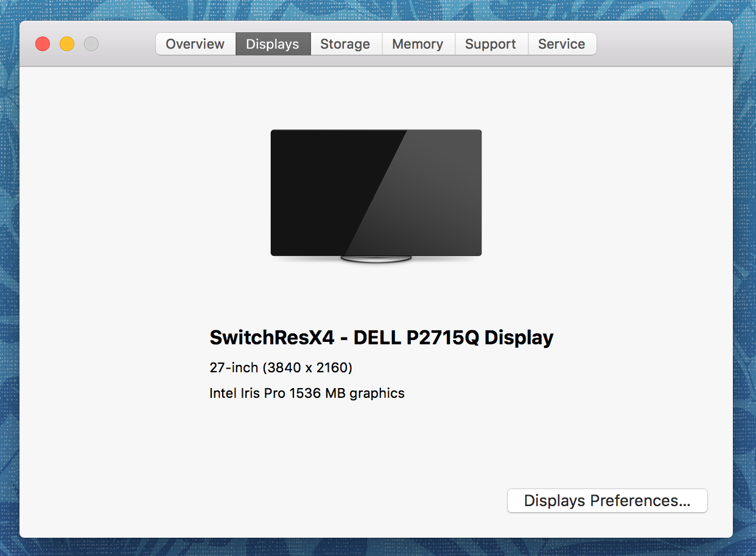
Task: Open the Storage tab
Action: coord(346,44)
